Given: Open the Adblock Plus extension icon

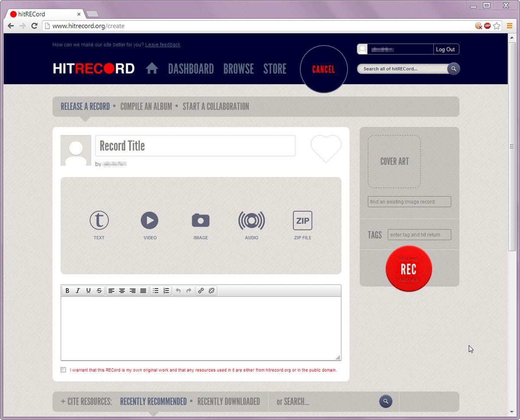Looking at the screenshot, I should [x=487, y=26].
